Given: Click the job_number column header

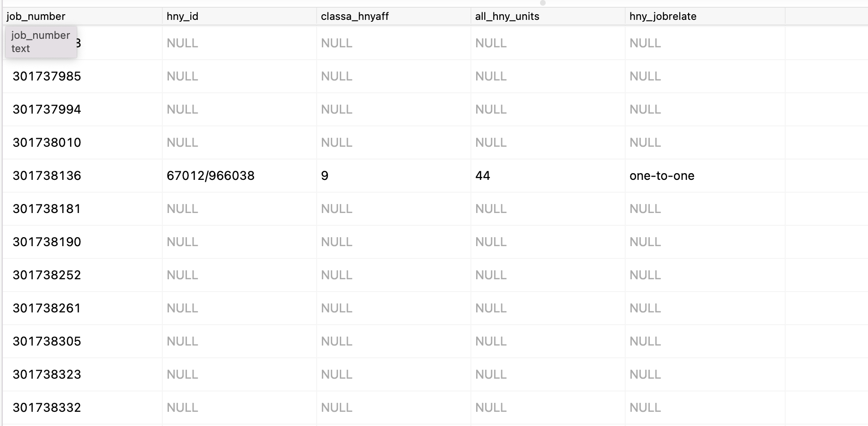Looking at the screenshot, I should (x=35, y=16).
